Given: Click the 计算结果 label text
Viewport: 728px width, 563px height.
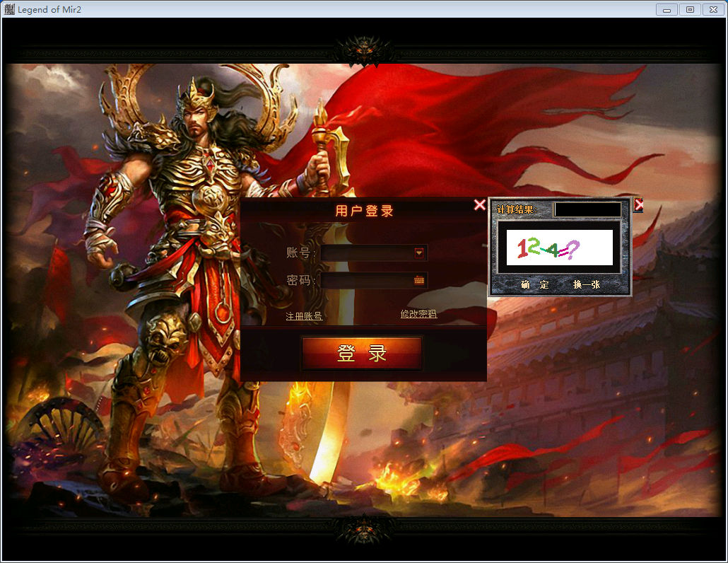Looking at the screenshot, I should [517, 209].
